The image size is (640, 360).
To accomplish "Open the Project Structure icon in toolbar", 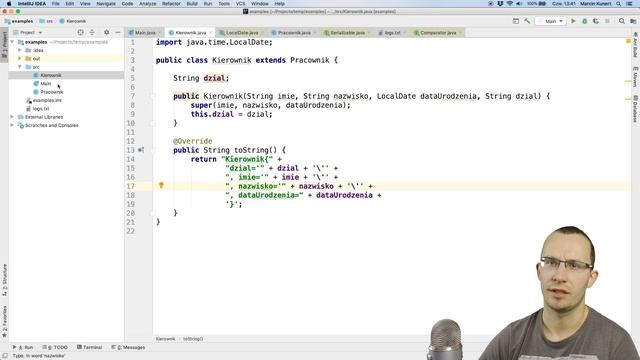I will [x=633, y=21].
